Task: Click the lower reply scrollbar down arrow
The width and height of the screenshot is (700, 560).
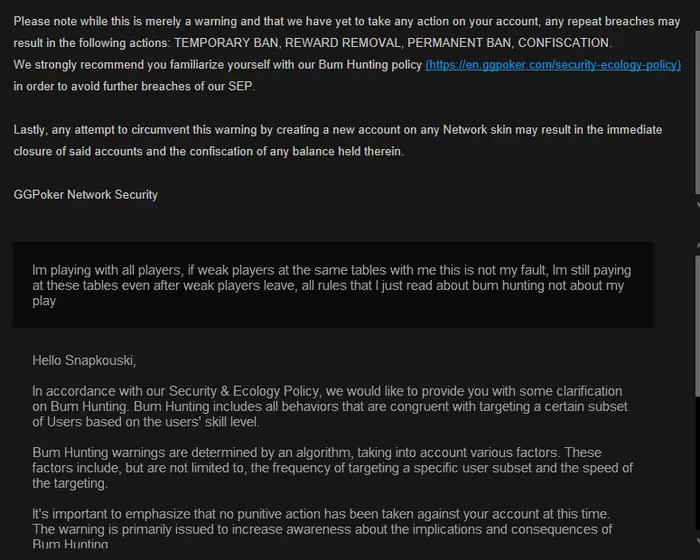Action: (696, 553)
